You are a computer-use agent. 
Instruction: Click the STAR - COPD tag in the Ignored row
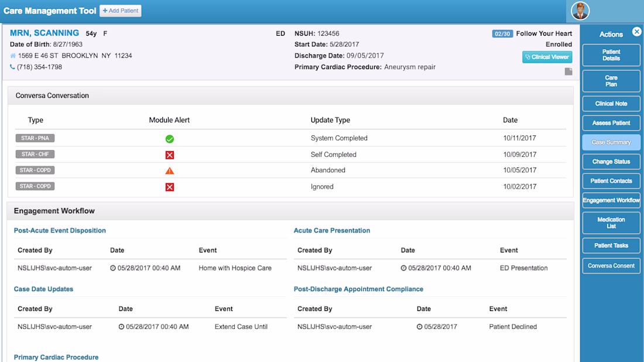35,186
